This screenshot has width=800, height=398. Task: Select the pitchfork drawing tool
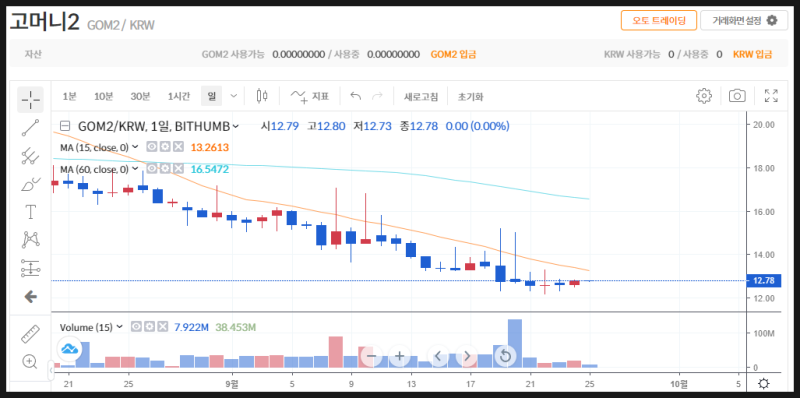pyautogui.click(x=31, y=156)
